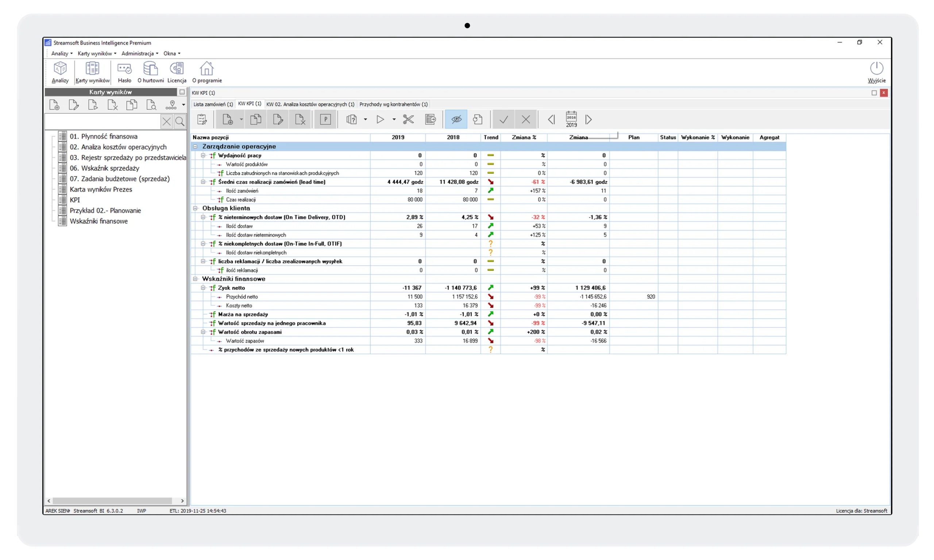Screen dimensions: 934x560
Task: Select the scissors cut icon
Action: [x=409, y=119]
